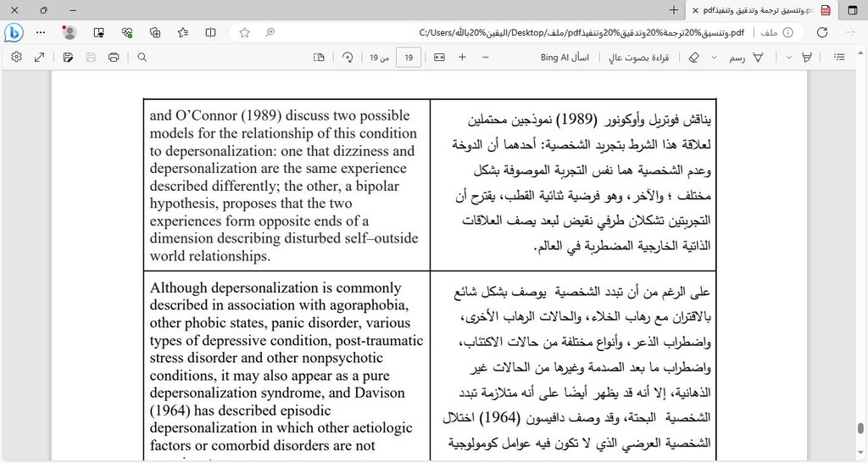Zoom in the PDF with plus
The height and width of the screenshot is (463, 868).
coord(462,57)
